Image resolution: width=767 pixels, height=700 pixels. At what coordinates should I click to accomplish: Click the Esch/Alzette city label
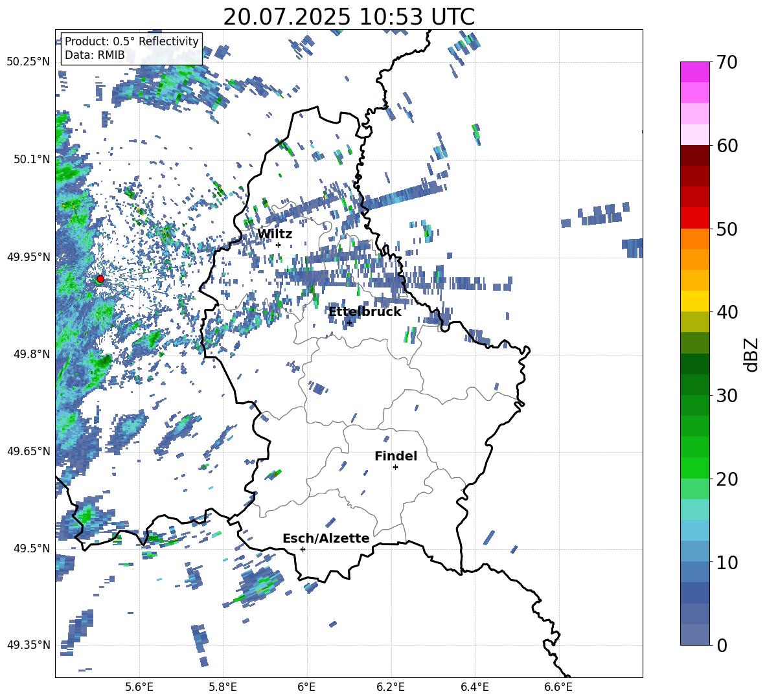tap(326, 538)
